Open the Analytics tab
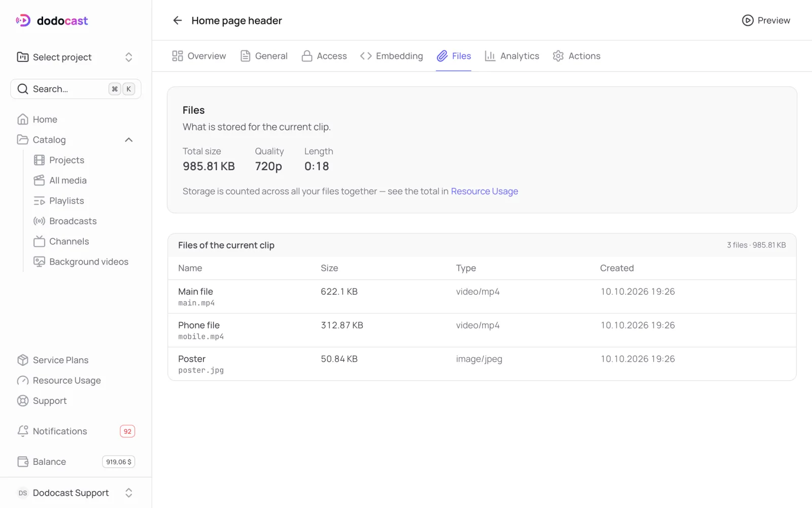Image resolution: width=812 pixels, height=508 pixels. point(512,56)
